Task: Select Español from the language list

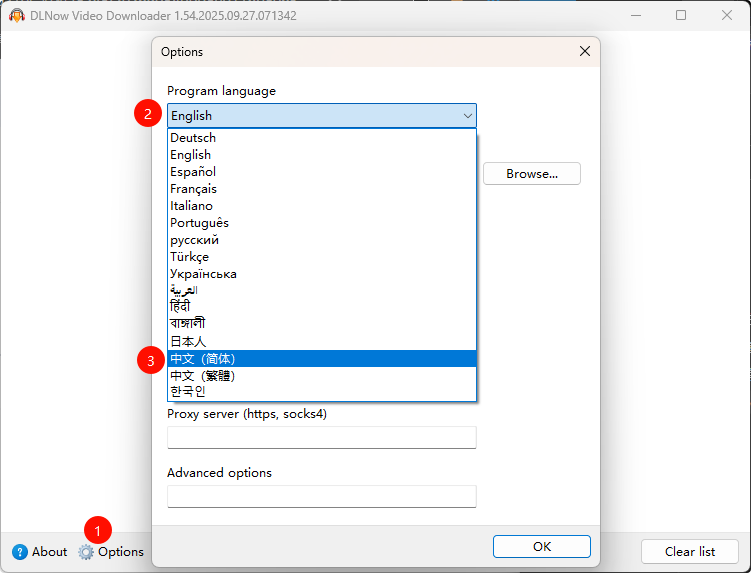Action: point(322,172)
